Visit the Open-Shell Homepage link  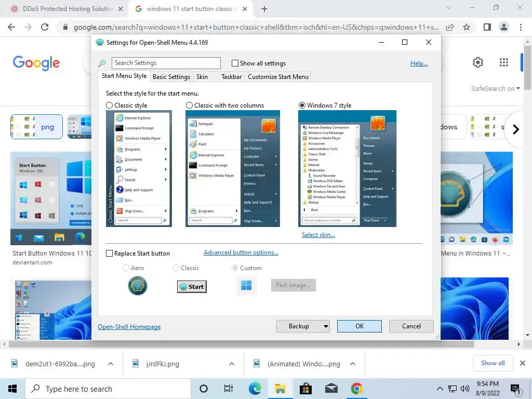tap(129, 327)
